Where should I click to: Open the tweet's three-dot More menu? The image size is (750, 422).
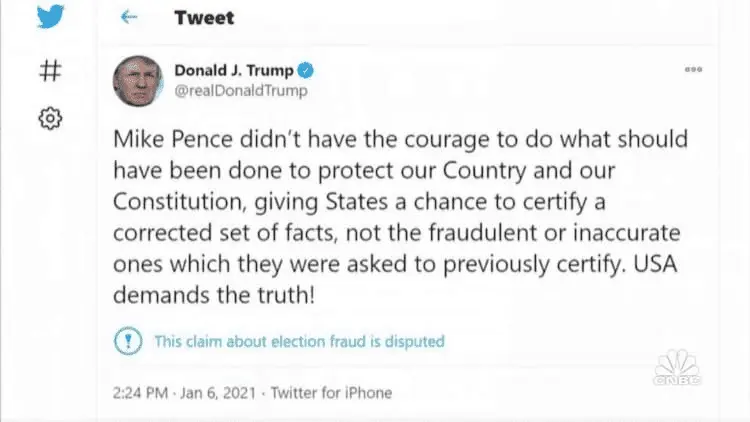coord(693,70)
